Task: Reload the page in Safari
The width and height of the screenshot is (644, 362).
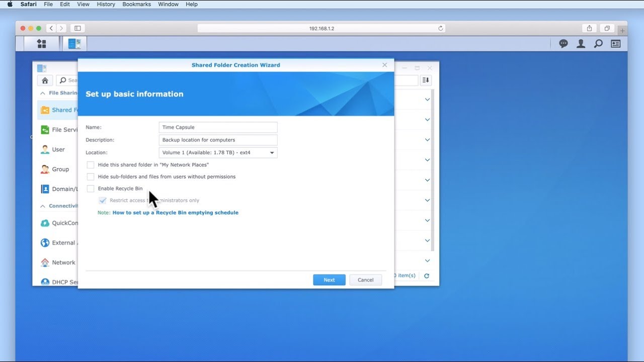Action: pyautogui.click(x=441, y=28)
